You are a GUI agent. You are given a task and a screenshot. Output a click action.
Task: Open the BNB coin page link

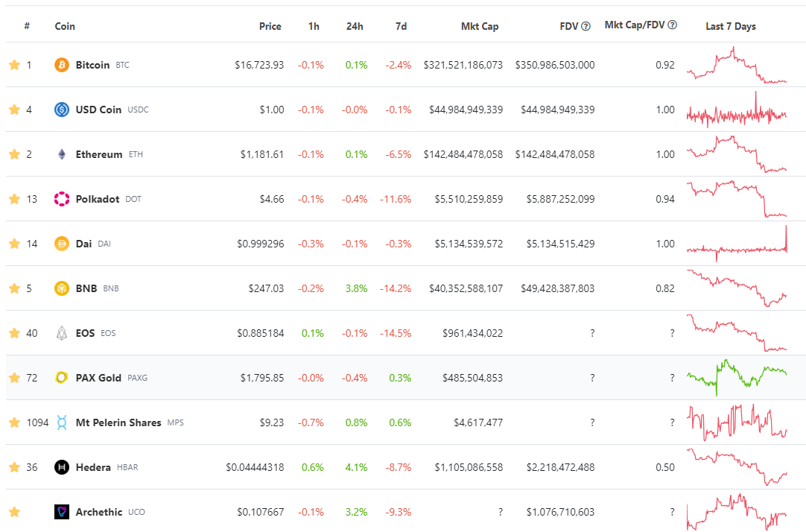[x=86, y=288]
